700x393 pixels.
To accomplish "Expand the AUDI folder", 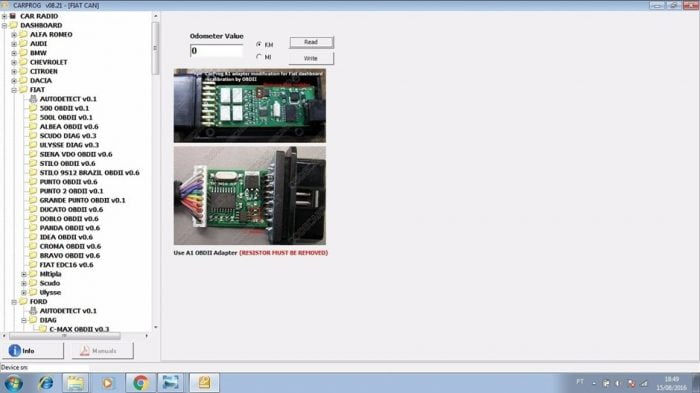I will click(14, 44).
